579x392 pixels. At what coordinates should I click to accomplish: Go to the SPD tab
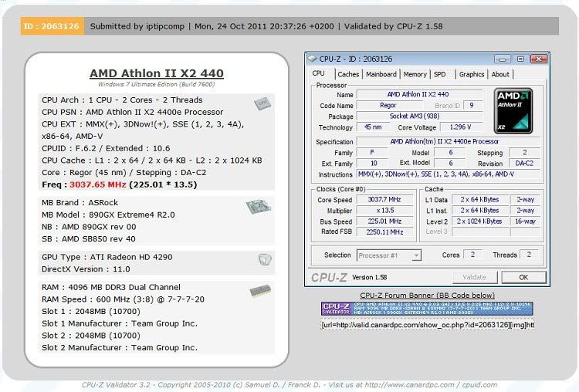tap(439, 74)
